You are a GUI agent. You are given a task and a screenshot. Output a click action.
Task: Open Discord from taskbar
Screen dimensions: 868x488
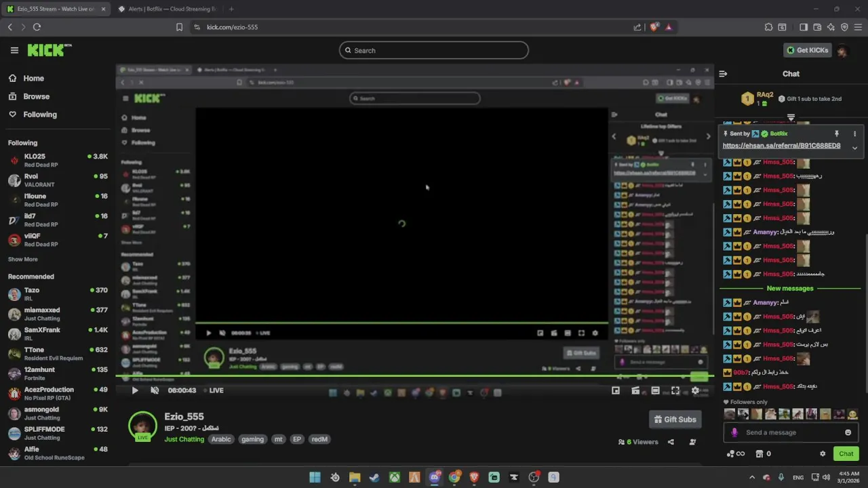point(435,477)
